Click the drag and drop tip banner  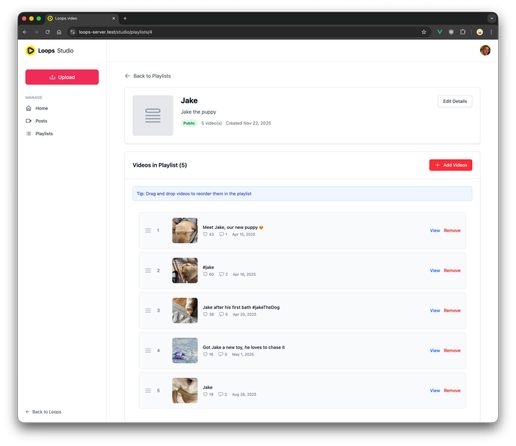tap(302, 194)
